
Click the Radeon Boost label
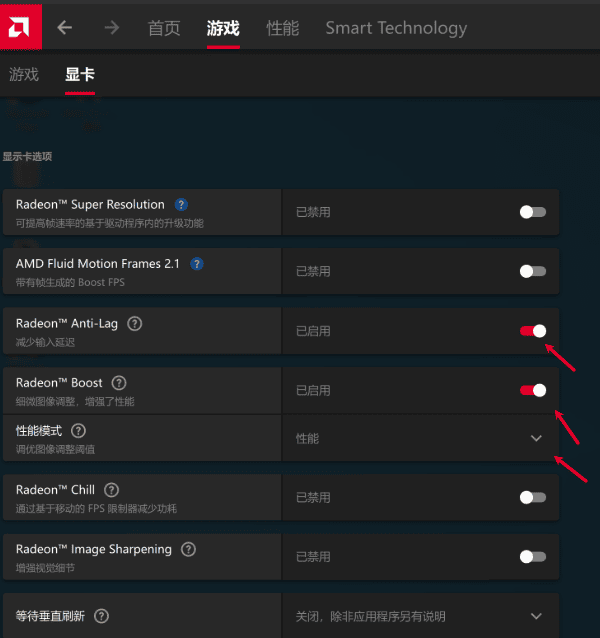59,383
